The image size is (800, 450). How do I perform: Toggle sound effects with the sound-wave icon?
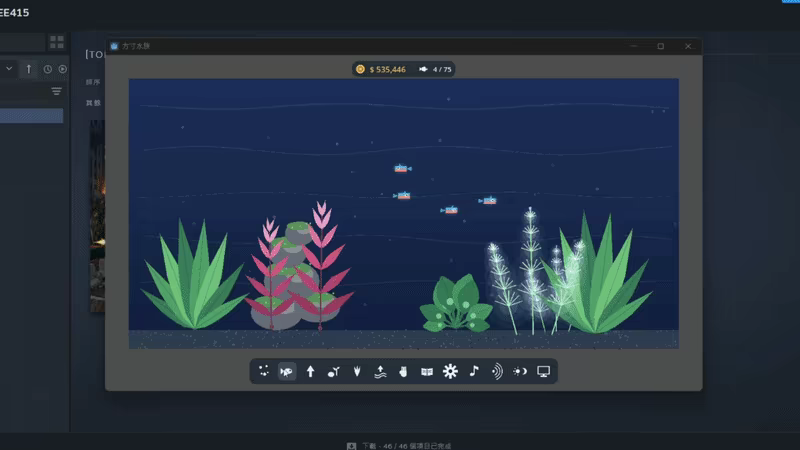[497, 371]
